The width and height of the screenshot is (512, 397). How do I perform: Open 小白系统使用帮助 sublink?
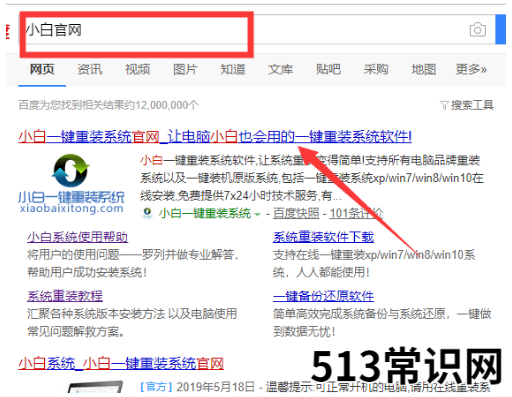[77, 237]
